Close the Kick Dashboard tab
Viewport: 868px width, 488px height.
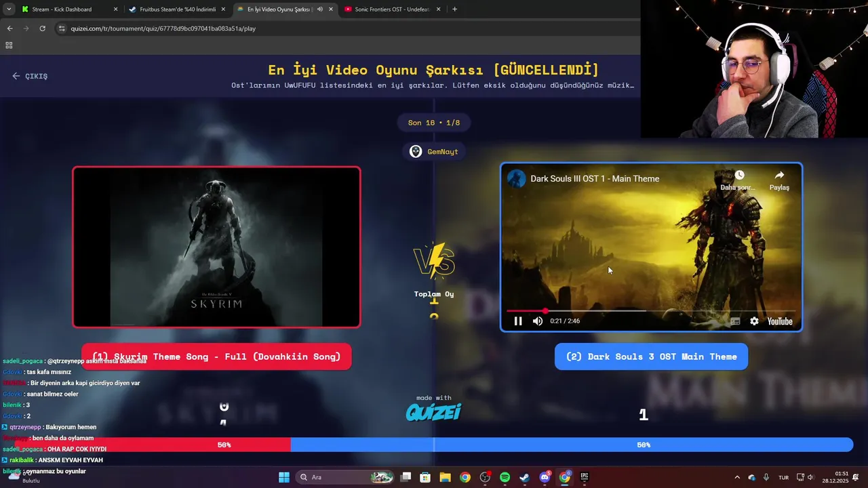point(115,9)
